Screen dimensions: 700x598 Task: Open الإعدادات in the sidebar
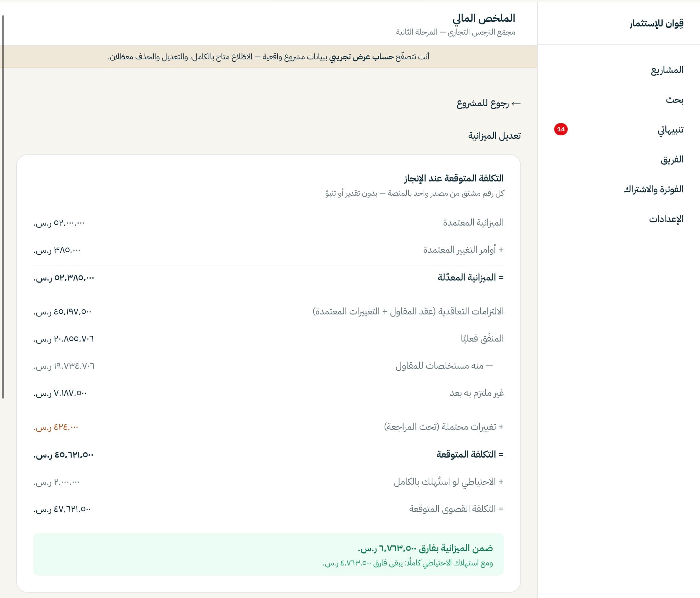(x=666, y=219)
